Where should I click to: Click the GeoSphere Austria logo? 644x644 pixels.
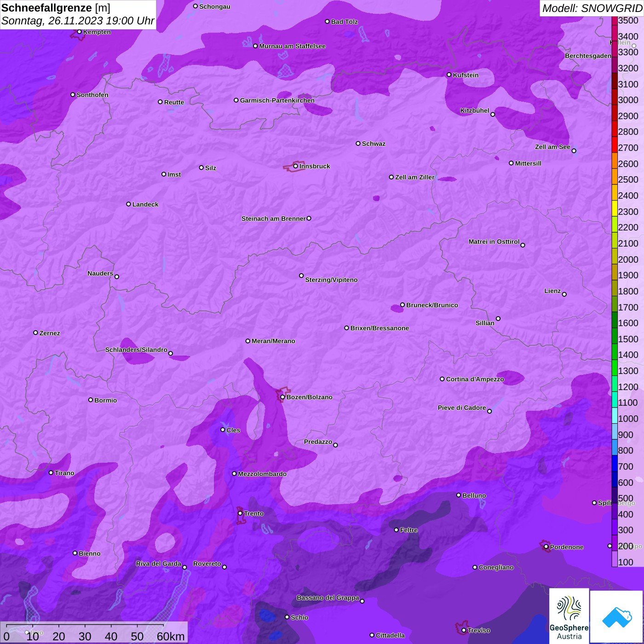coord(569,615)
